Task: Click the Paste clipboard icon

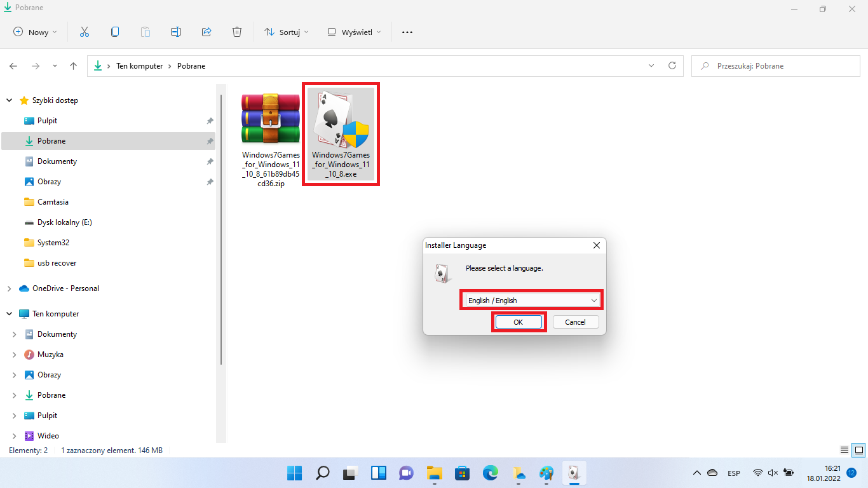Action: 146,32
